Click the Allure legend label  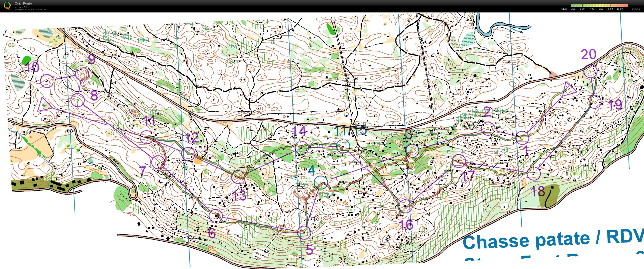(564, 9)
